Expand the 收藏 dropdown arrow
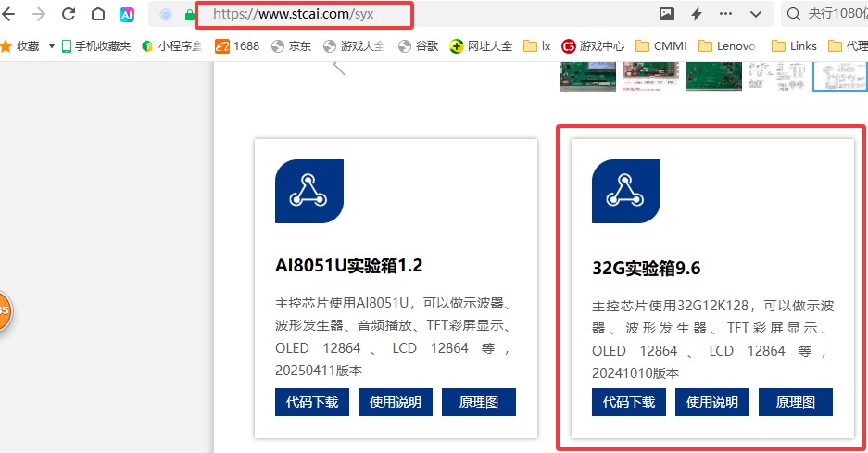The width and height of the screenshot is (868, 453). [52, 46]
